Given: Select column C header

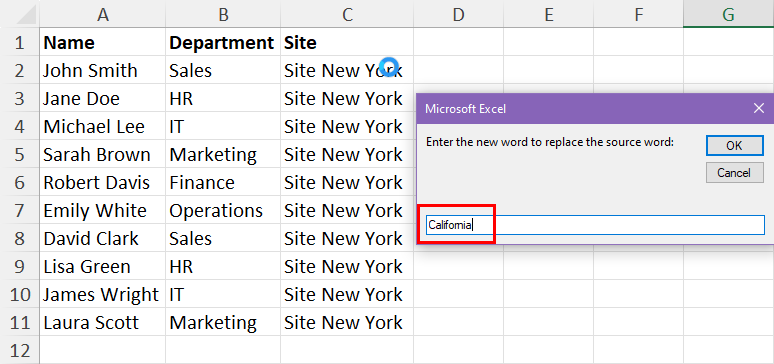Looking at the screenshot, I should (347, 14).
